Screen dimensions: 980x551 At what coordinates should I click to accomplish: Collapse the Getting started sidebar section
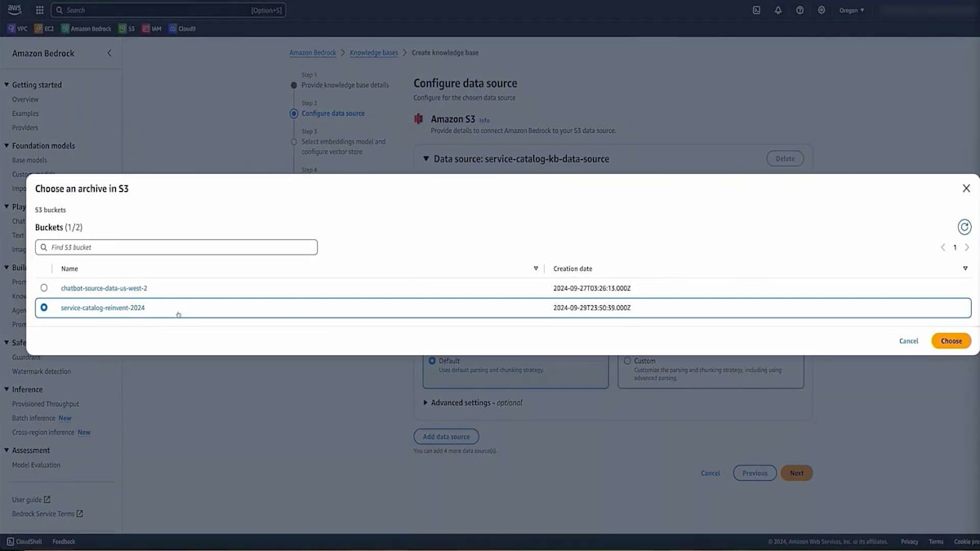click(x=7, y=85)
